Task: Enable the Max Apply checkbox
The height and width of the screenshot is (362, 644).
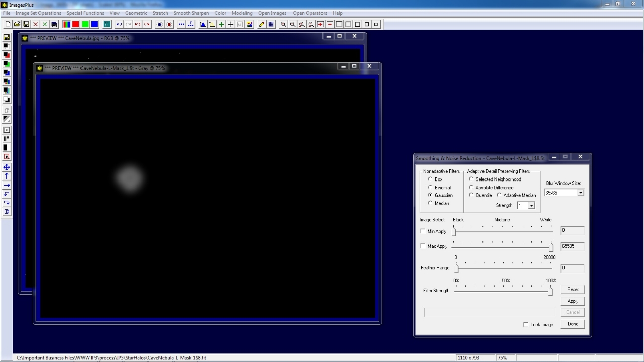Action: coord(423,246)
